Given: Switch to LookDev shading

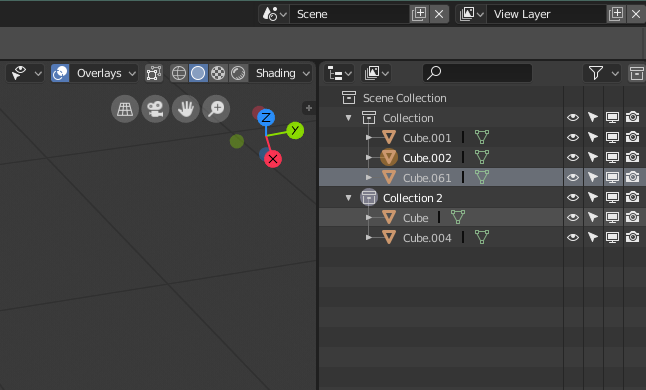Looking at the screenshot, I should pos(218,73).
